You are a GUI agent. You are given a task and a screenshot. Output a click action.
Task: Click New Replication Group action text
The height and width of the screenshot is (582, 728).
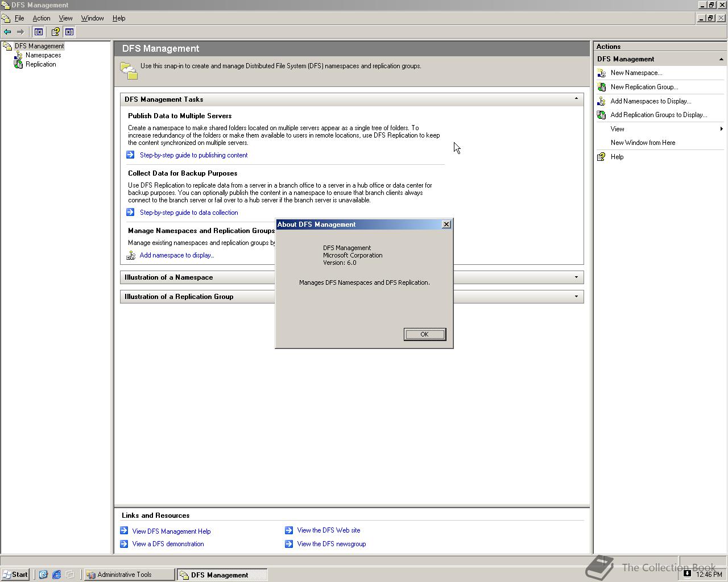pyautogui.click(x=644, y=87)
